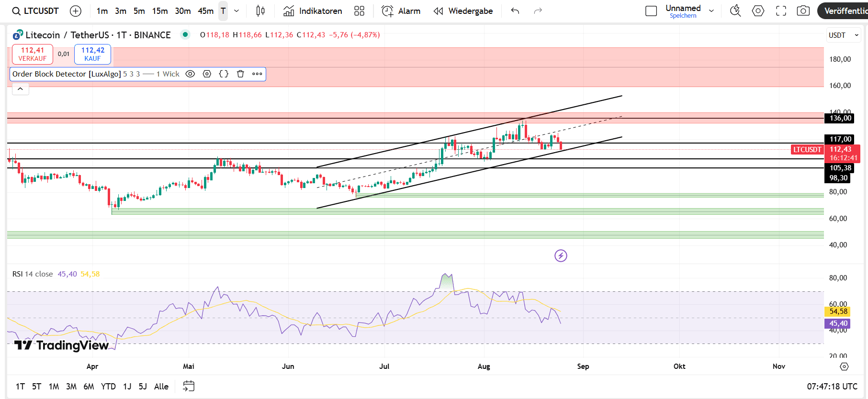The height and width of the screenshot is (399, 868).
Task: Open Order Block Detector source code braces
Action: (x=224, y=74)
